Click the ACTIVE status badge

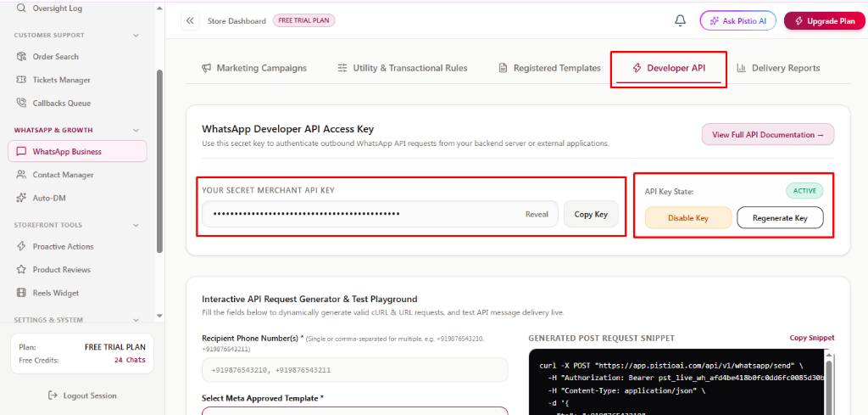click(804, 191)
